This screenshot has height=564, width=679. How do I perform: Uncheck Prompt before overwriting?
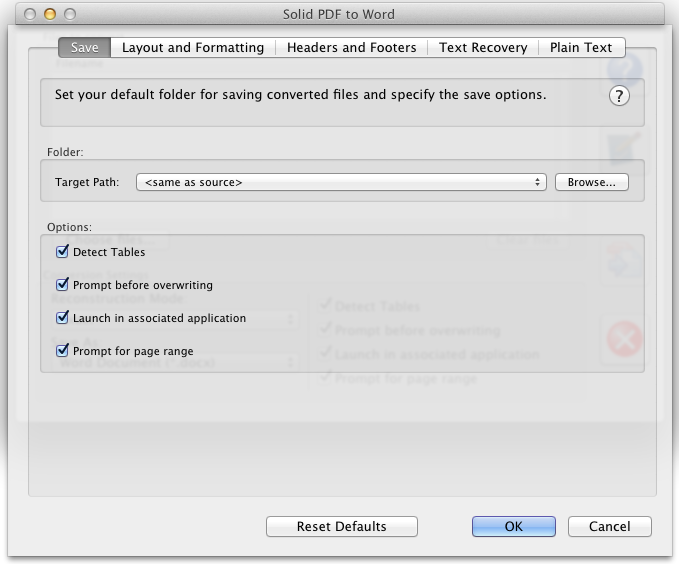[63, 285]
